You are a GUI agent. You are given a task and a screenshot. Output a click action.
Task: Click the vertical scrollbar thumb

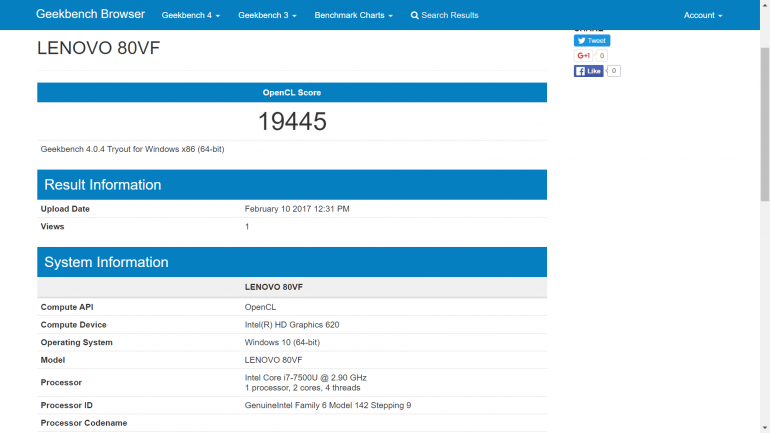point(765,125)
